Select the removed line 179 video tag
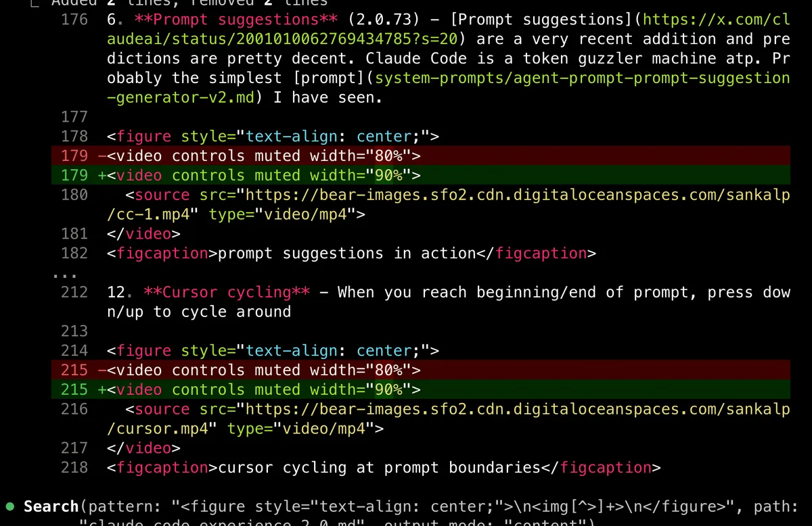The width and height of the screenshot is (812, 526). tap(264, 156)
